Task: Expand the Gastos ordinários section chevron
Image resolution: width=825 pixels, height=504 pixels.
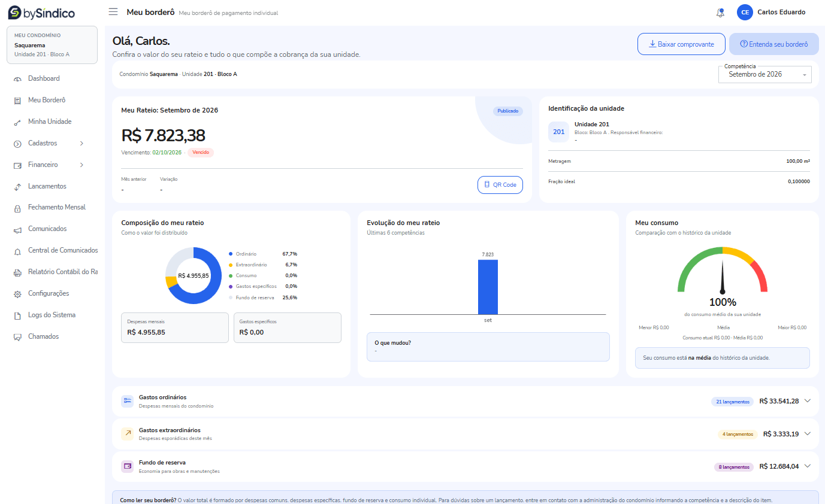Action: point(807,401)
